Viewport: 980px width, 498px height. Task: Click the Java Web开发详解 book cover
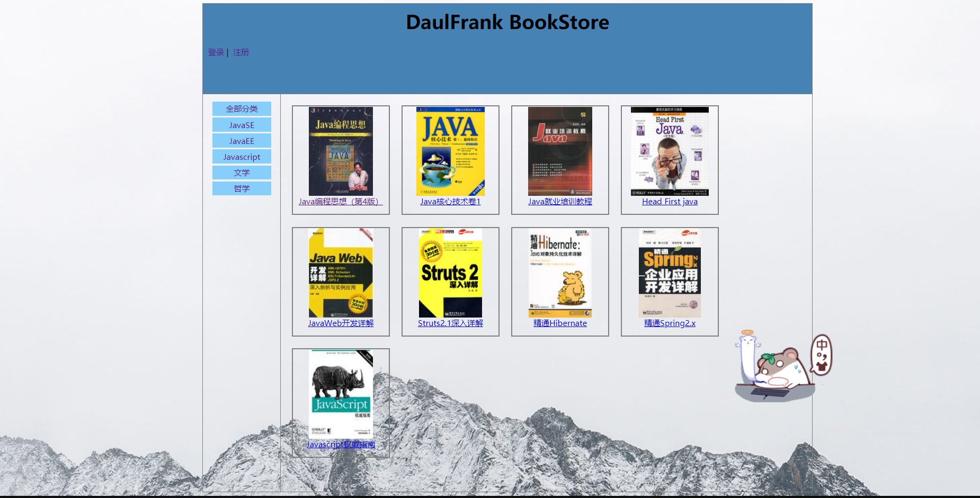341,273
